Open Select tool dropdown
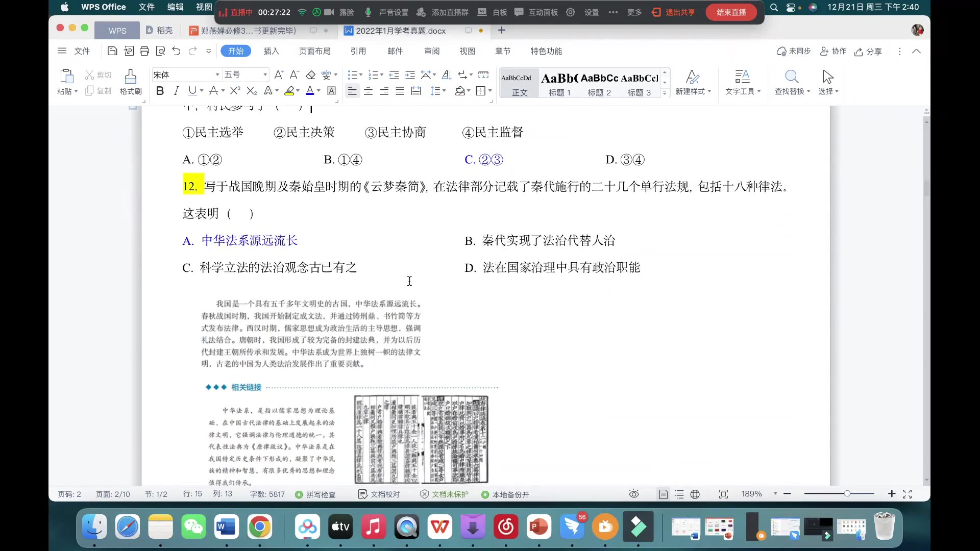This screenshot has height=551, width=980. point(828,82)
